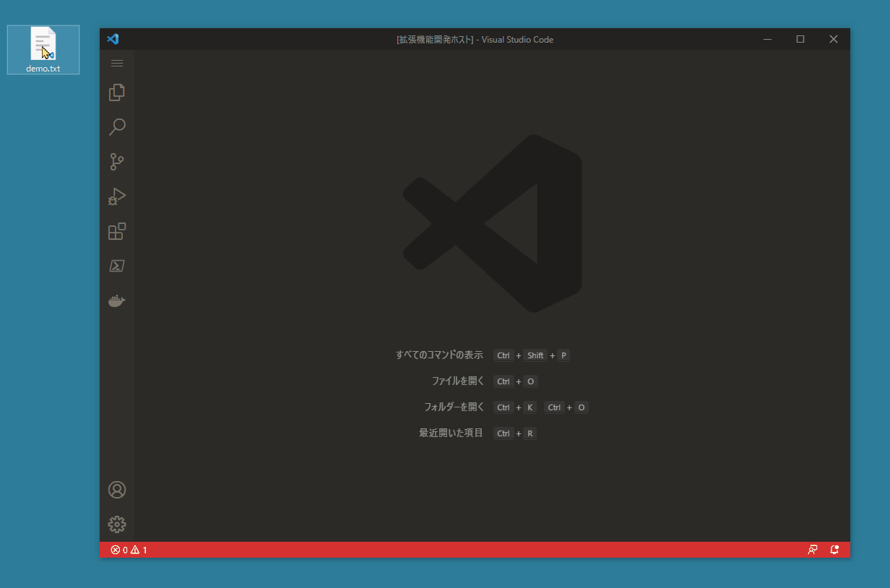This screenshot has height=588, width=890.
Task: Open the Explorer view in activity bar
Action: tap(117, 92)
